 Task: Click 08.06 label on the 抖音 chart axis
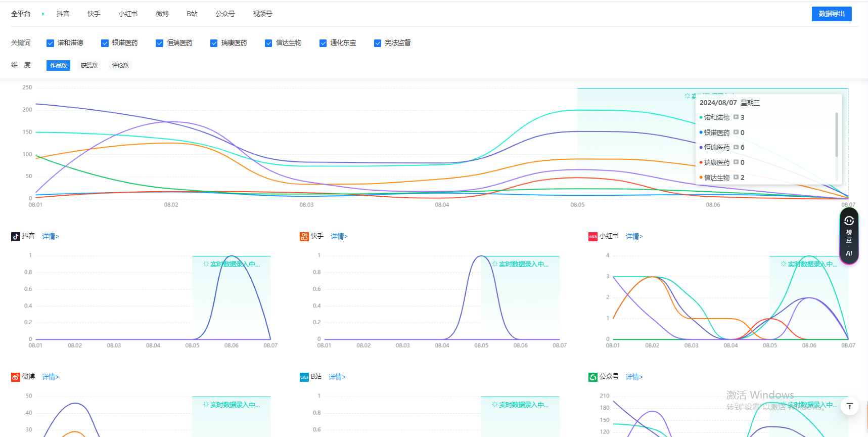pyautogui.click(x=232, y=345)
